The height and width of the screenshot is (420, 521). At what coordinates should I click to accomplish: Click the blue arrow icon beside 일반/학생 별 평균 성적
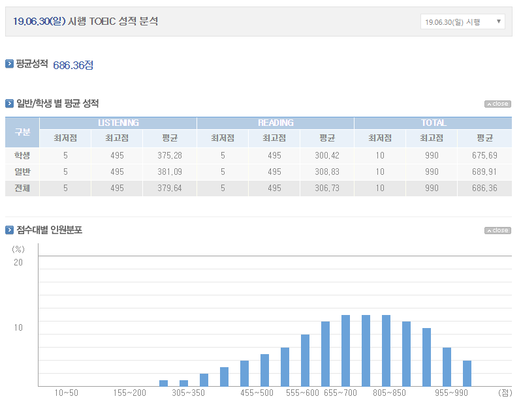point(9,103)
